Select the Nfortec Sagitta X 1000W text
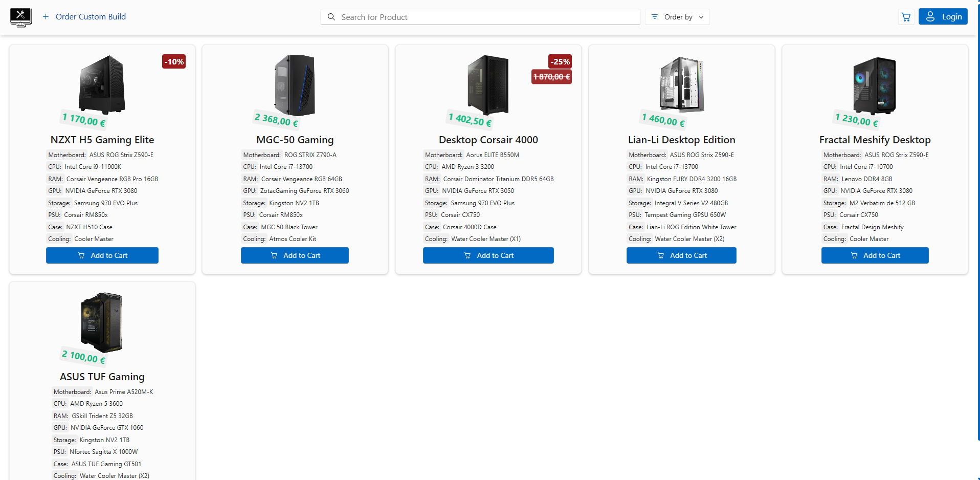The image size is (980, 480). (104, 452)
